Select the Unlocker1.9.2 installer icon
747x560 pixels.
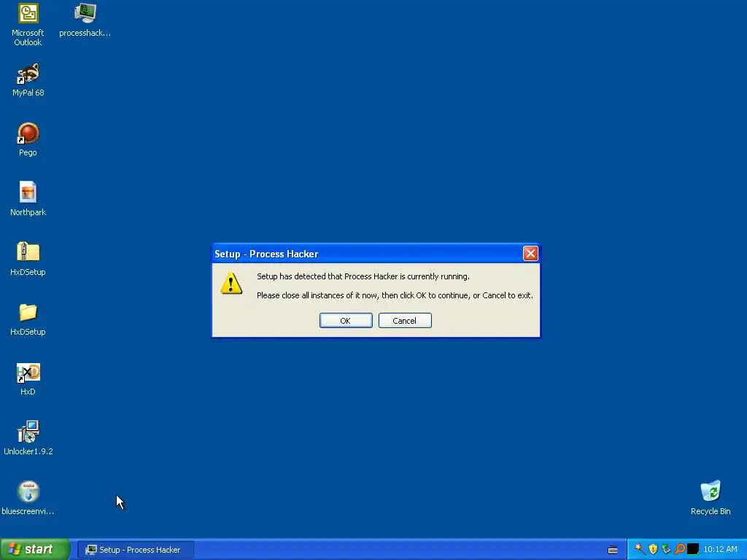click(x=28, y=438)
